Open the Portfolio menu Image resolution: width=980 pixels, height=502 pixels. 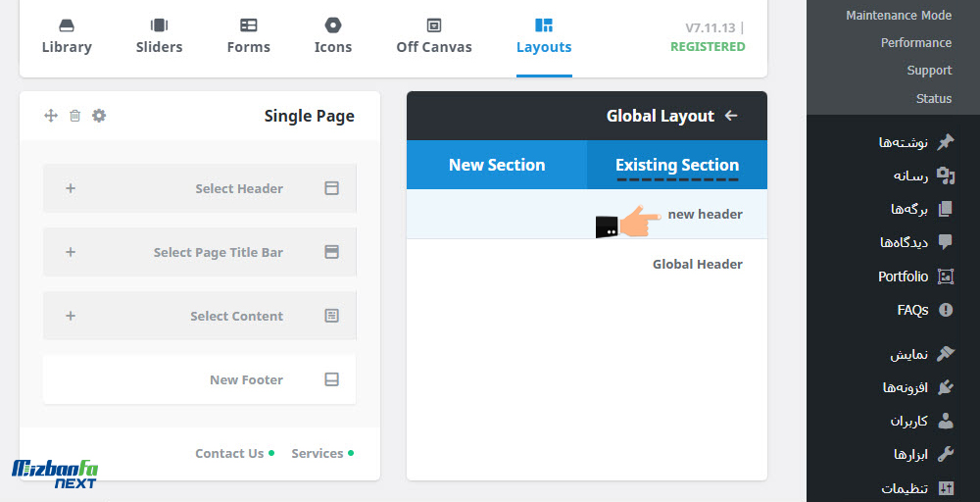(x=904, y=276)
